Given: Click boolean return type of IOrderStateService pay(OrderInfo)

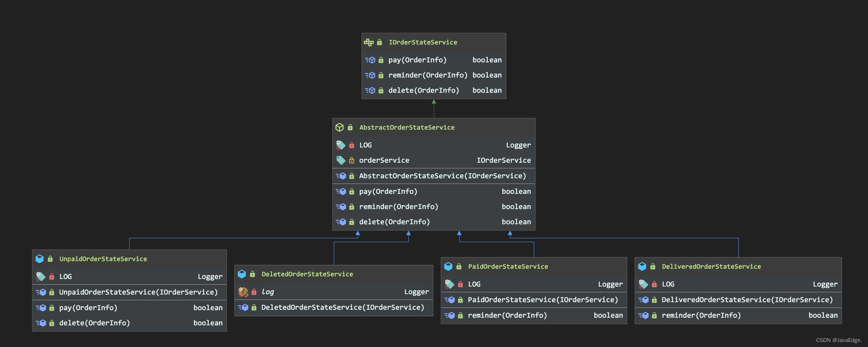Looking at the screenshot, I should click(487, 60).
